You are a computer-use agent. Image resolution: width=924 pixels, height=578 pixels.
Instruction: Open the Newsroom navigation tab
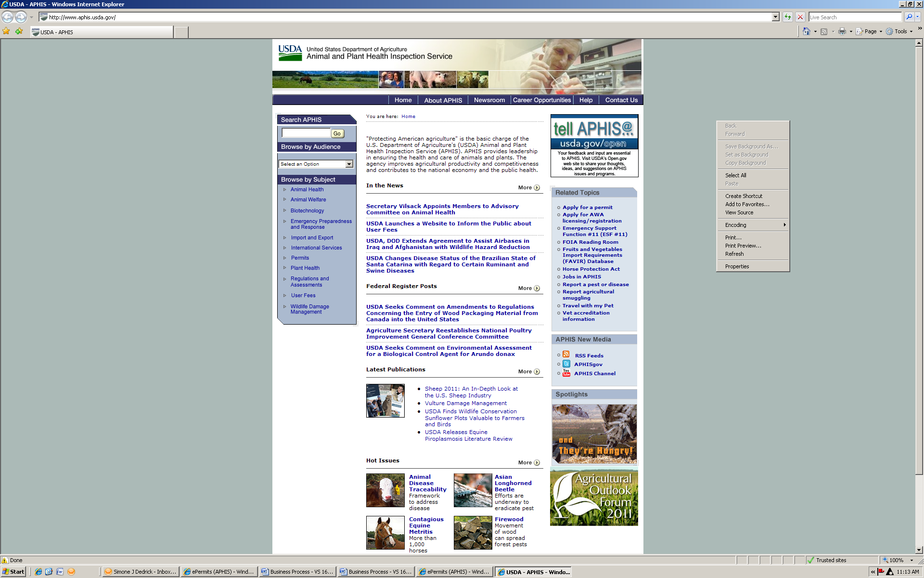489,100
